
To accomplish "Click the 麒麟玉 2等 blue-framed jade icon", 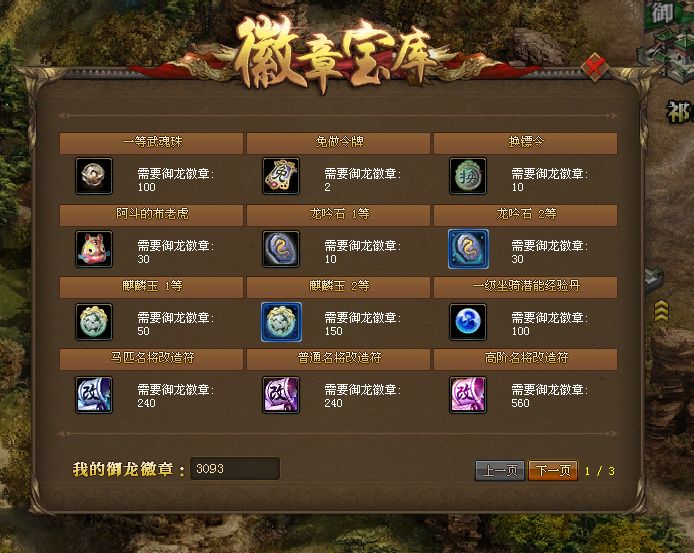I will point(281,322).
